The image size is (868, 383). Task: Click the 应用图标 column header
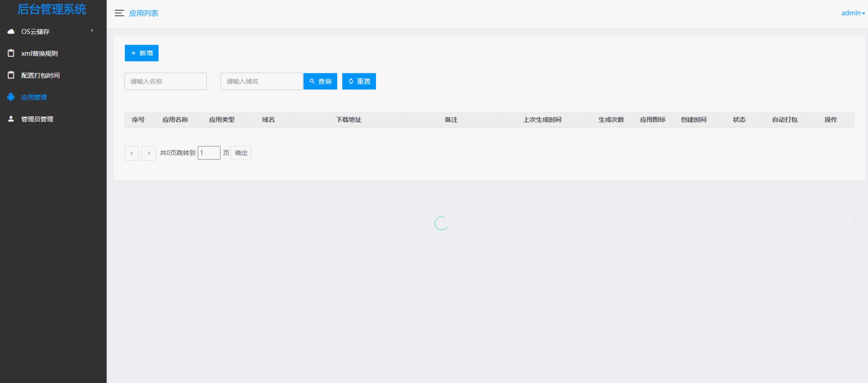(652, 120)
